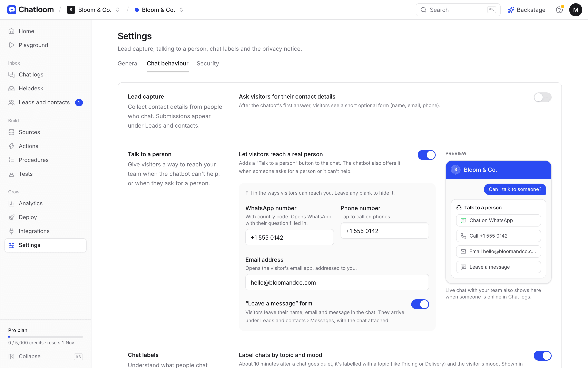Open the help question-mark icon
588x368 pixels.
(x=559, y=10)
